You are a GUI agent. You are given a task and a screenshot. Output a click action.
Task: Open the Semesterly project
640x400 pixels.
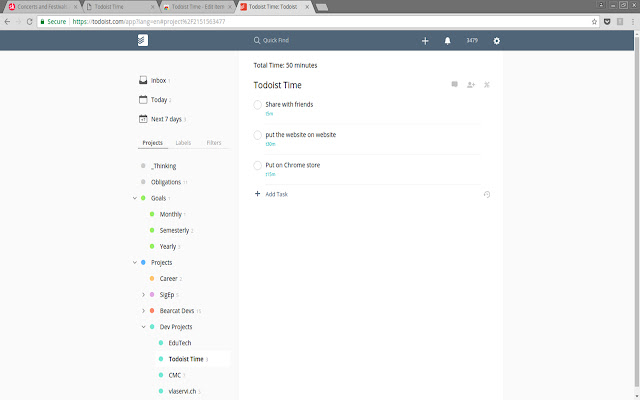coord(174,231)
